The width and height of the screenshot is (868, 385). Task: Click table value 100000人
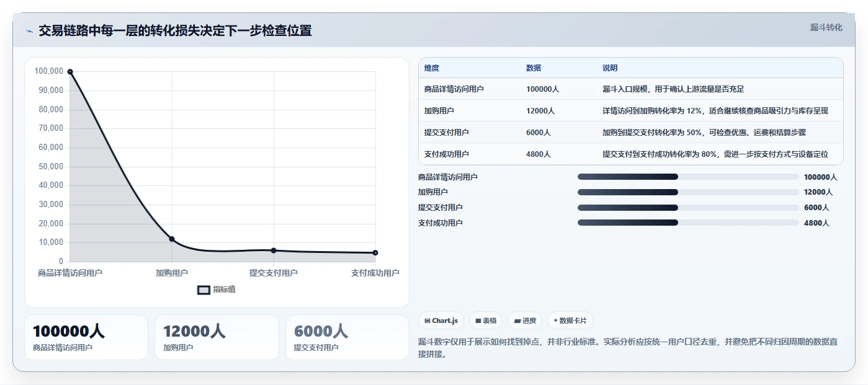(x=542, y=89)
